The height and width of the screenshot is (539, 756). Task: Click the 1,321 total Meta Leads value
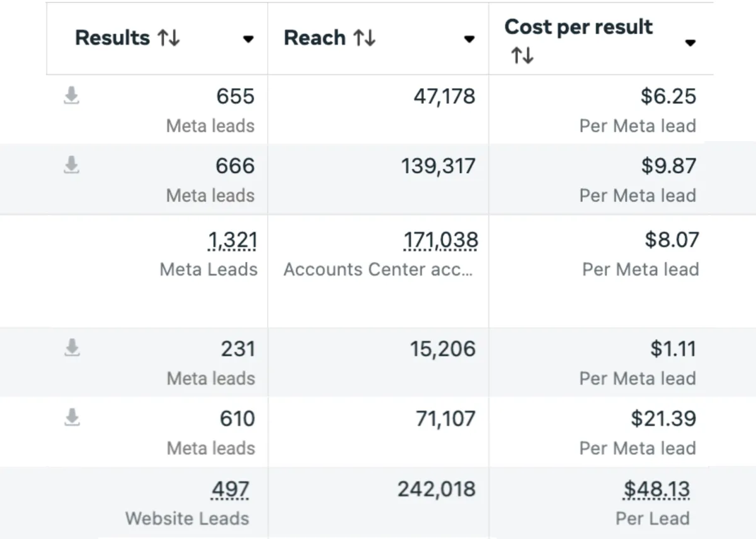click(x=232, y=240)
